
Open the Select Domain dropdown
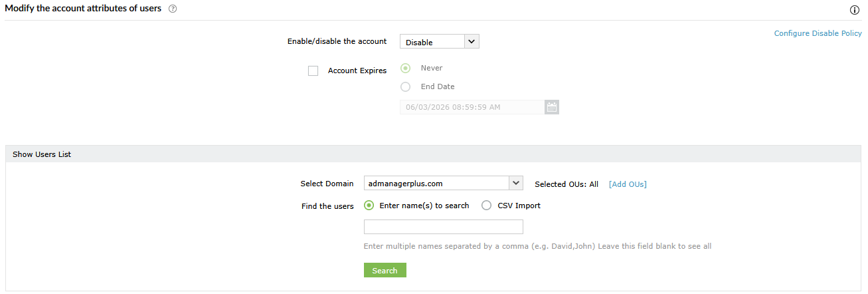point(444,184)
